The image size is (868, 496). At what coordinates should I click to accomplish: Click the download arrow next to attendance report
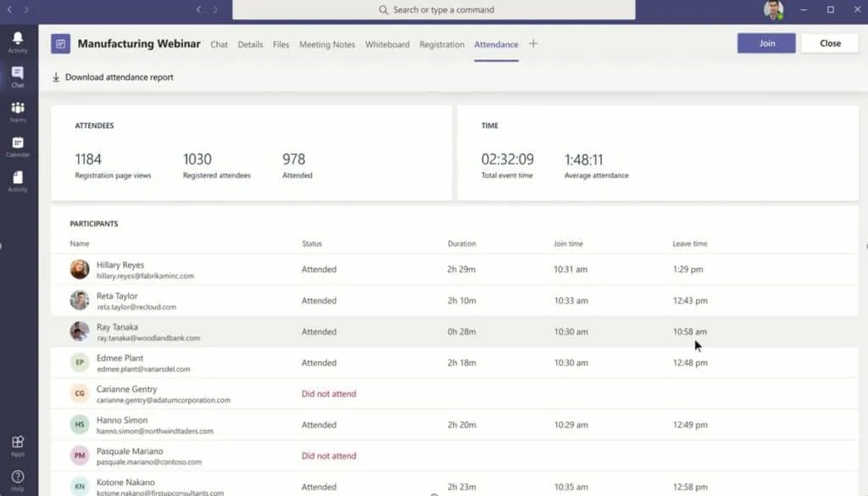tap(56, 76)
